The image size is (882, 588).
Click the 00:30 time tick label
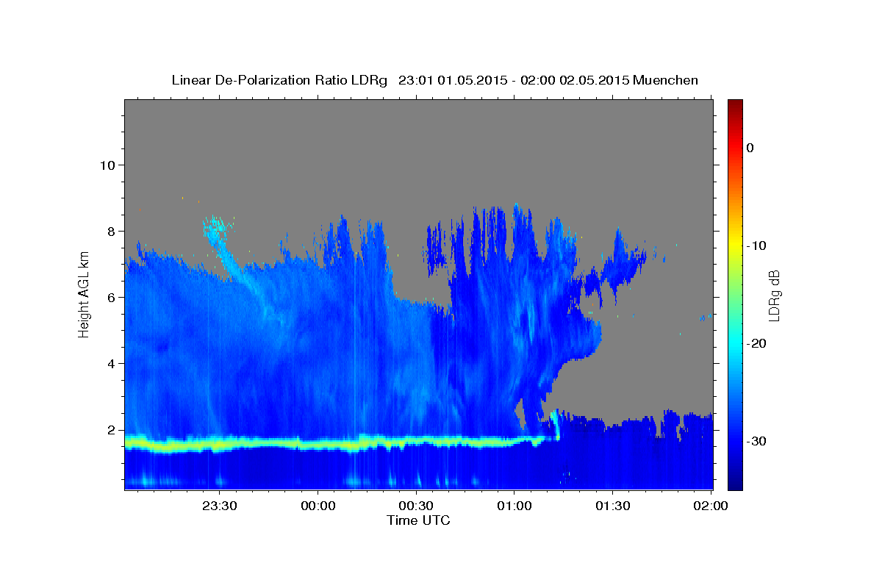[416, 506]
